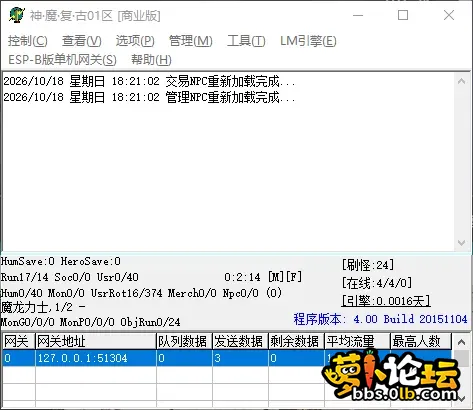Close the 神魔复古01区 window
The height and width of the screenshot is (410, 473).
[x=449, y=15]
